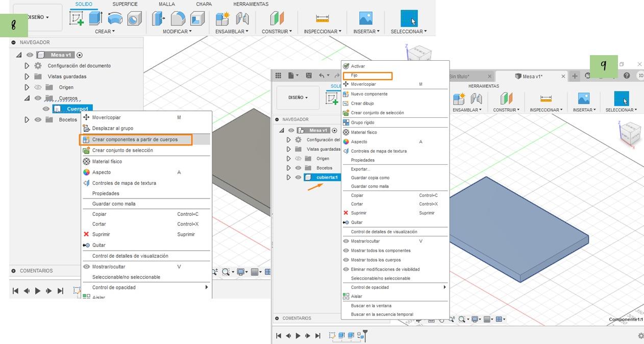
Task: Click New Component icon in left window
Action: click(222, 19)
